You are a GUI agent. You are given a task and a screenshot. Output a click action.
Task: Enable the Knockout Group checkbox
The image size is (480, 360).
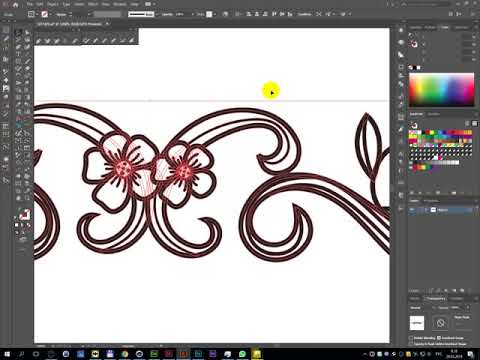[439, 338]
